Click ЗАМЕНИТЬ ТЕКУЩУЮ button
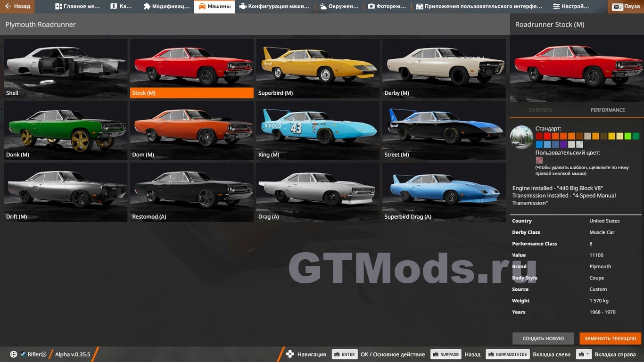Viewport: 644px width, 362px height. 611,338
